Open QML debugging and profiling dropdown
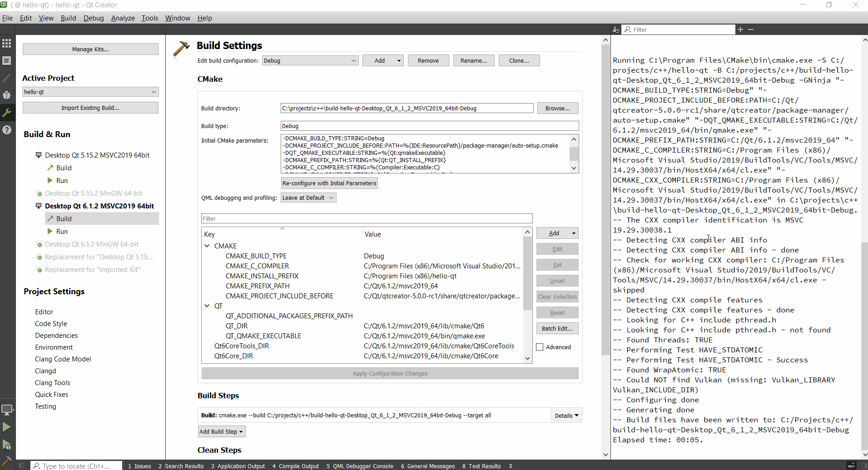 [x=308, y=198]
